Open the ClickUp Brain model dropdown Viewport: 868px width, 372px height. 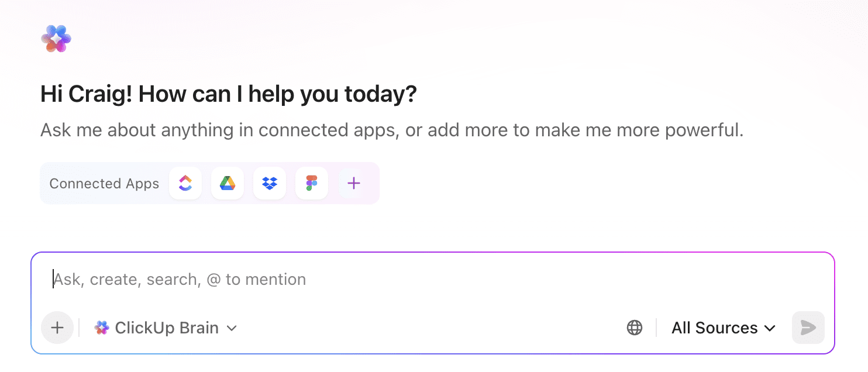tap(167, 328)
